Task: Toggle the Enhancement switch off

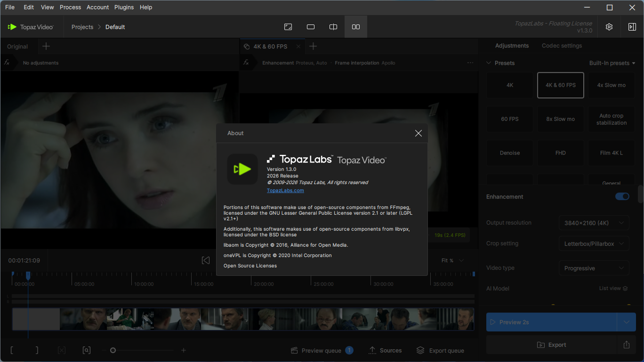Action: point(622,196)
